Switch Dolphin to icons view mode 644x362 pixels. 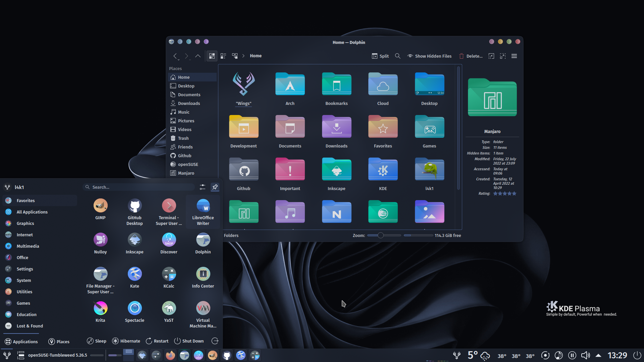[212, 56]
